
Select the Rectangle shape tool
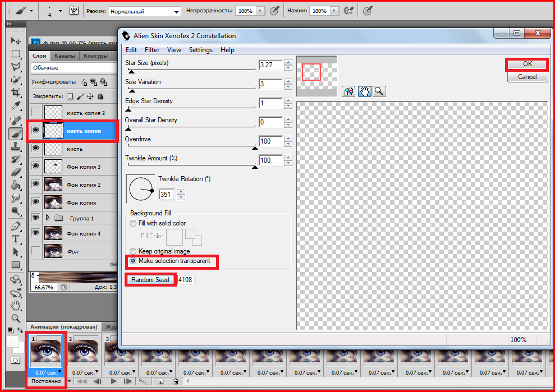pyautogui.click(x=16, y=265)
